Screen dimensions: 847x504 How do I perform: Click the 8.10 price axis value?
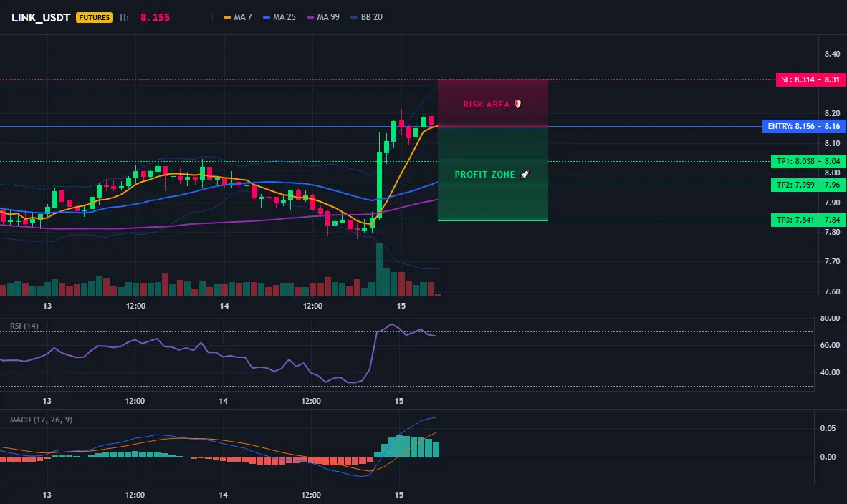coord(832,143)
